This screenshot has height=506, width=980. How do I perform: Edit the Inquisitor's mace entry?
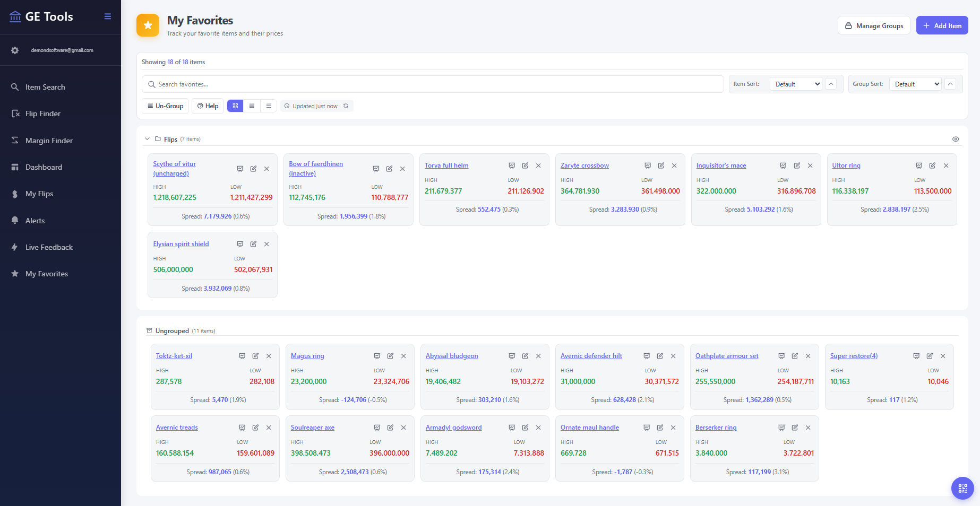(797, 165)
